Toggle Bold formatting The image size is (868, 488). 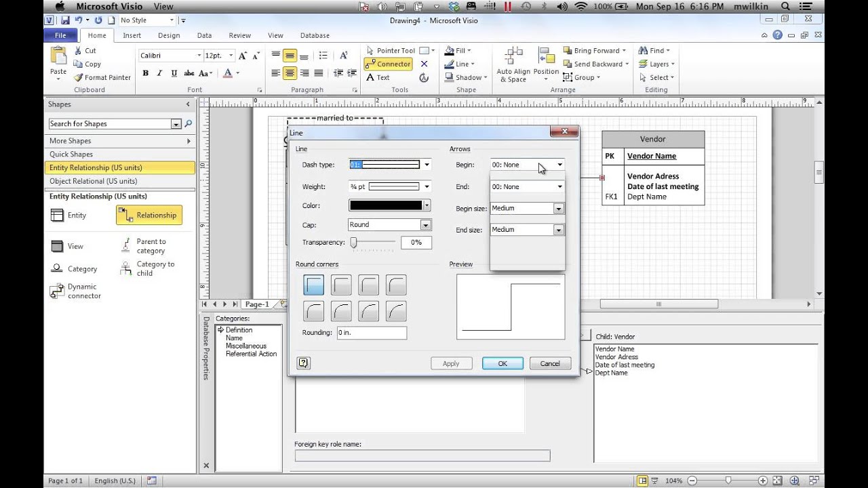click(145, 73)
